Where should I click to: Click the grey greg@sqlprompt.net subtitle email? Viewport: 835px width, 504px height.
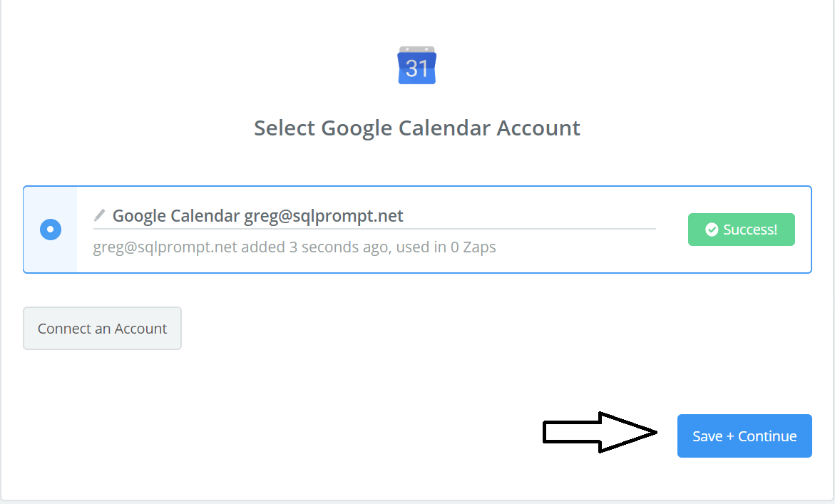click(x=165, y=248)
